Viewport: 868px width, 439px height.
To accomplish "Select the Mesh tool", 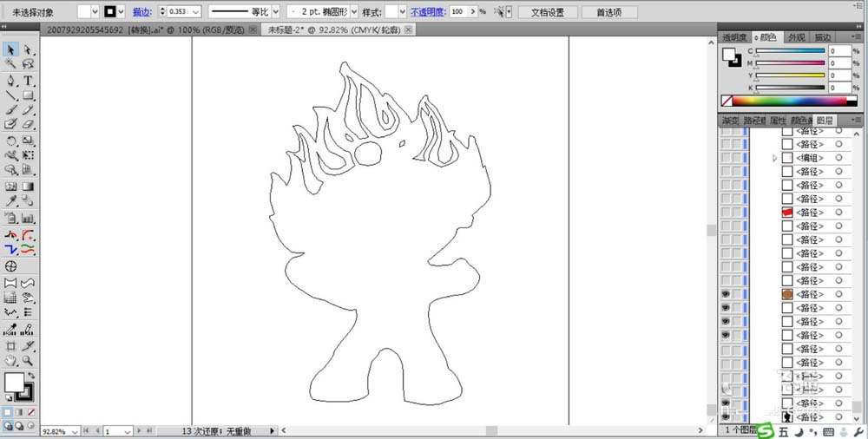I will coord(10,187).
